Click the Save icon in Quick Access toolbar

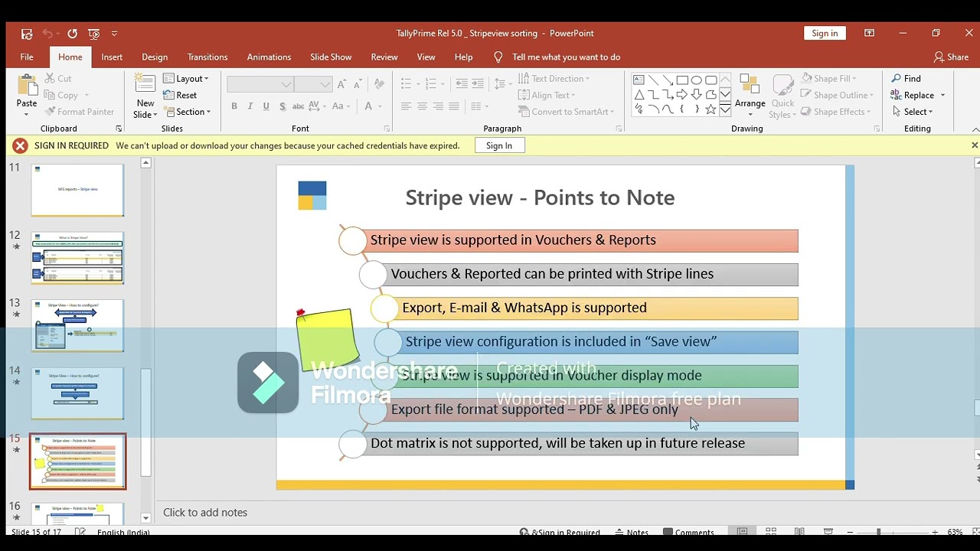click(x=27, y=34)
